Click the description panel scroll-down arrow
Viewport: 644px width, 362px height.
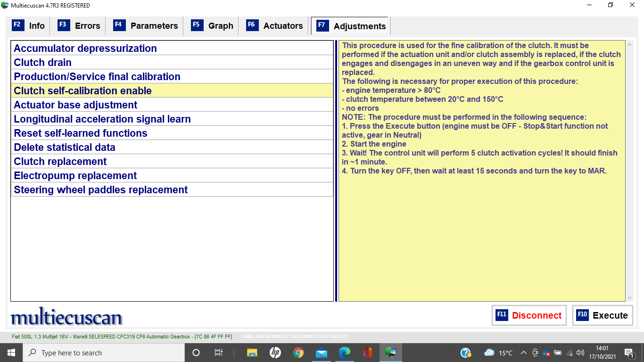pos(630,298)
